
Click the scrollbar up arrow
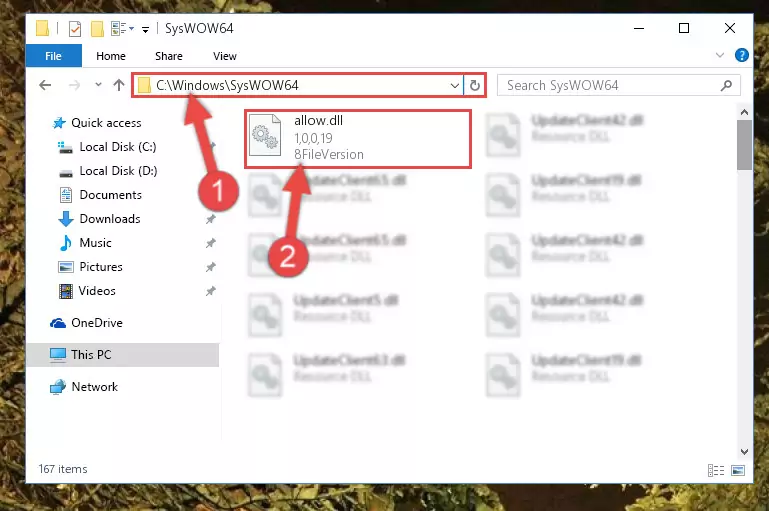(744, 112)
